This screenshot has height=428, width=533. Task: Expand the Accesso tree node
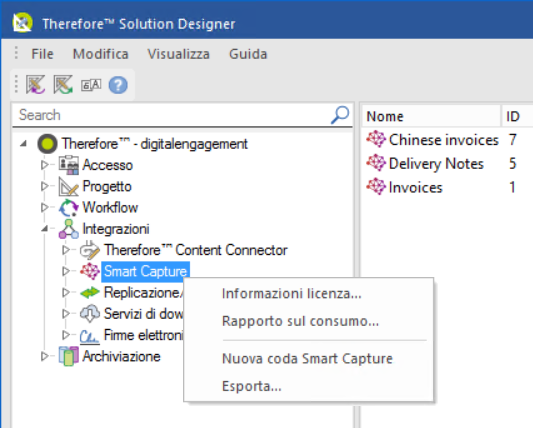point(45,165)
